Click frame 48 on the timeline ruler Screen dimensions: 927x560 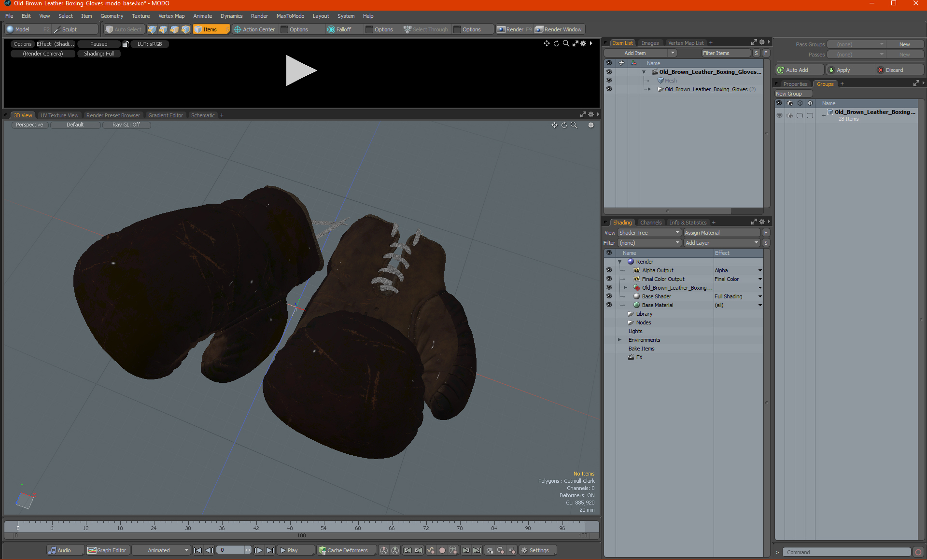click(290, 526)
